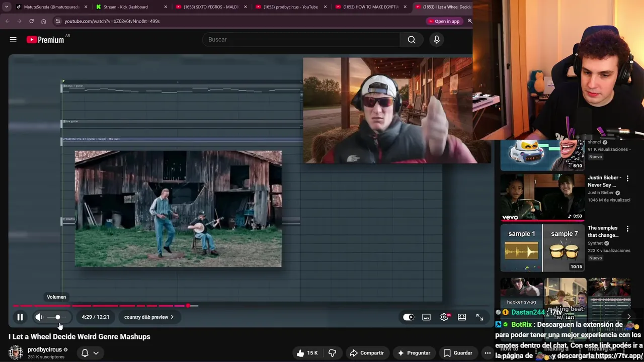Switch to SIXTO YEGROS tab
This screenshot has width=644, height=362.
point(210,7)
